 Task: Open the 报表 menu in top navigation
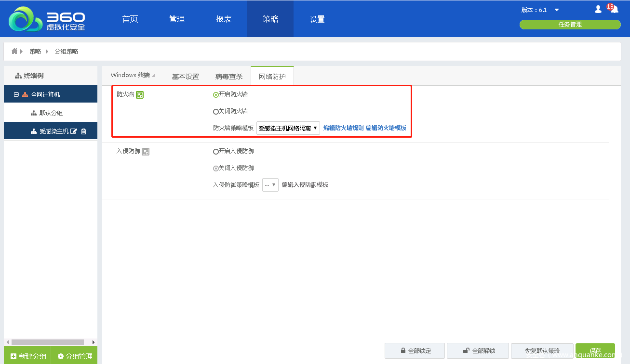tap(224, 19)
